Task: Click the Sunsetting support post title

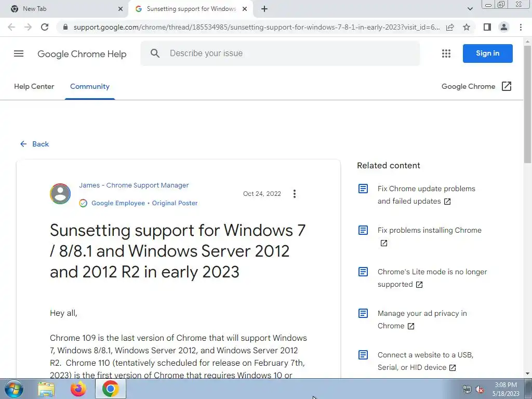Action: [178, 251]
